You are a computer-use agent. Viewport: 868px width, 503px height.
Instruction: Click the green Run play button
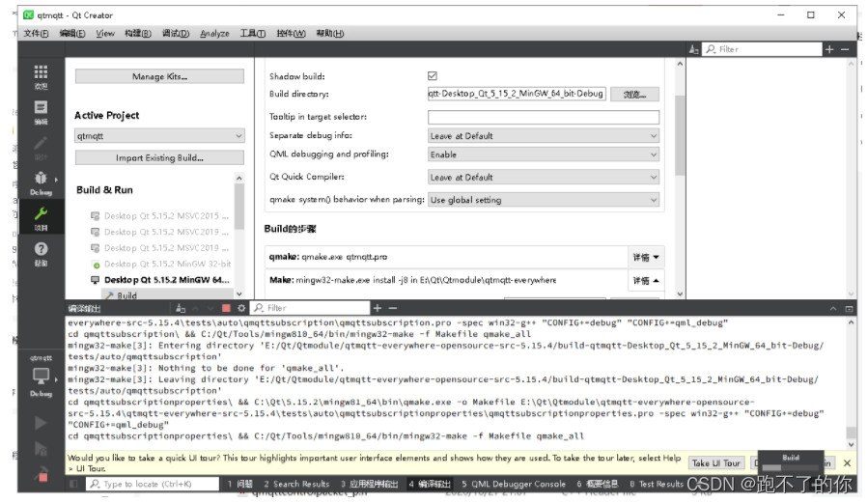(x=41, y=423)
